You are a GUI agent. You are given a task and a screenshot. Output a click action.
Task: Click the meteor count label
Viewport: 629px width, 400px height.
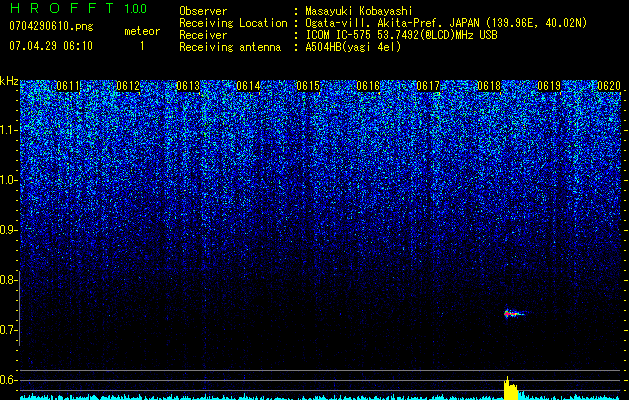coord(142,31)
